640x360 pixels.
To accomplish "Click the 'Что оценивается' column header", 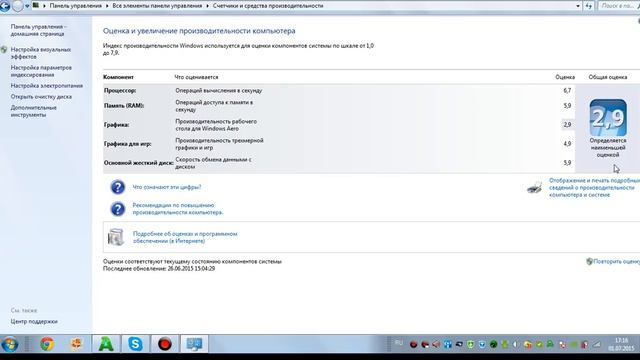I will [196, 77].
